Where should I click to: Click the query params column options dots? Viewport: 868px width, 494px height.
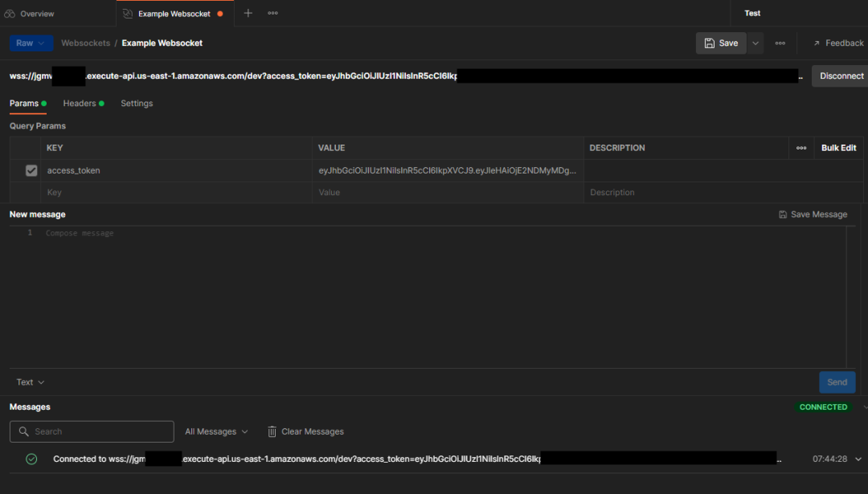[801, 148]
